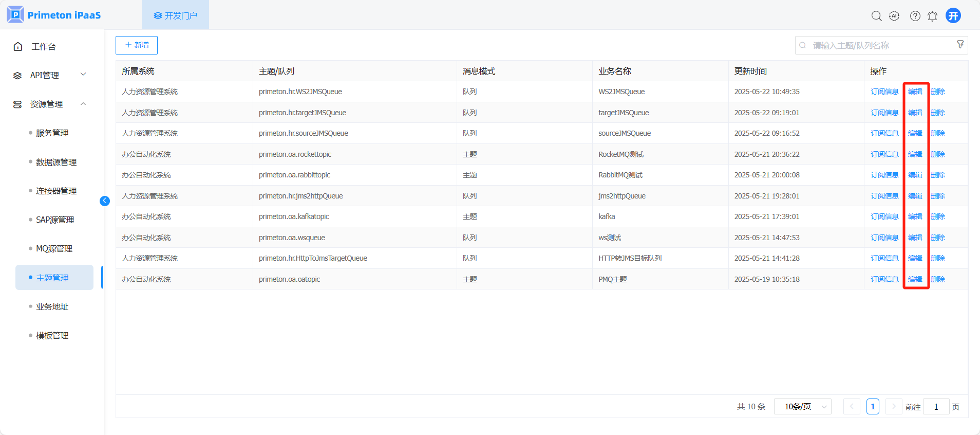Delete the primeton.oa.oatopic row

point(937,279)
